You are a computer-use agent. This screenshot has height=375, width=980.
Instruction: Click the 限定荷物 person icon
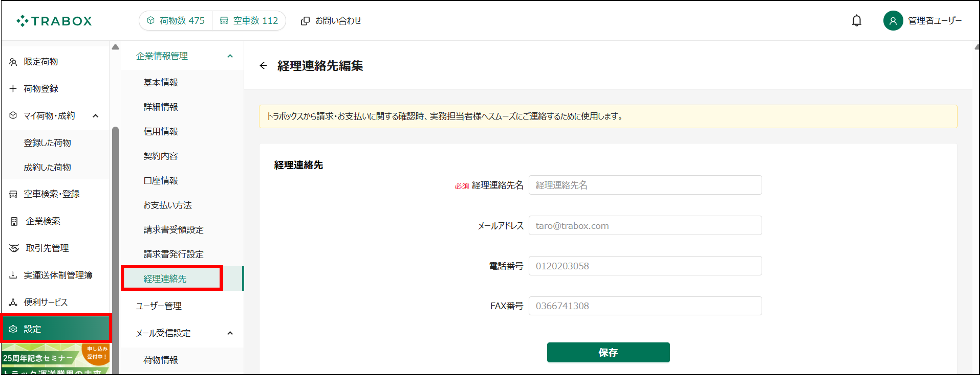tap(13, 62)
